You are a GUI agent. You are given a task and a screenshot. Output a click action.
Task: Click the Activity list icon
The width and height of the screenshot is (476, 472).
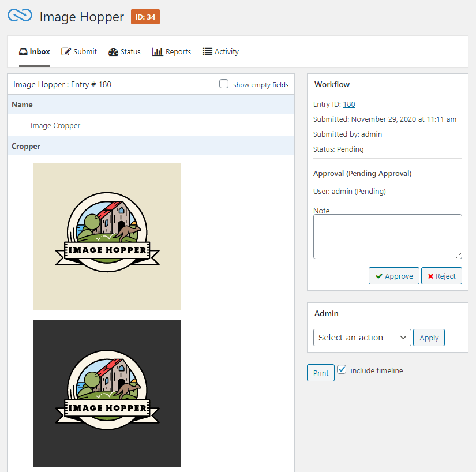(x=206, y=51)
